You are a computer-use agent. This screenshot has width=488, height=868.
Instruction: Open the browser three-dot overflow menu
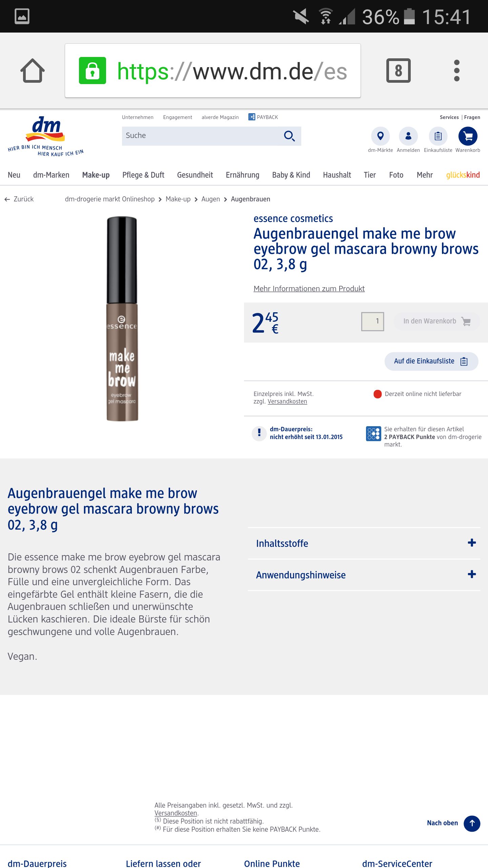click(x=456, y=71)
